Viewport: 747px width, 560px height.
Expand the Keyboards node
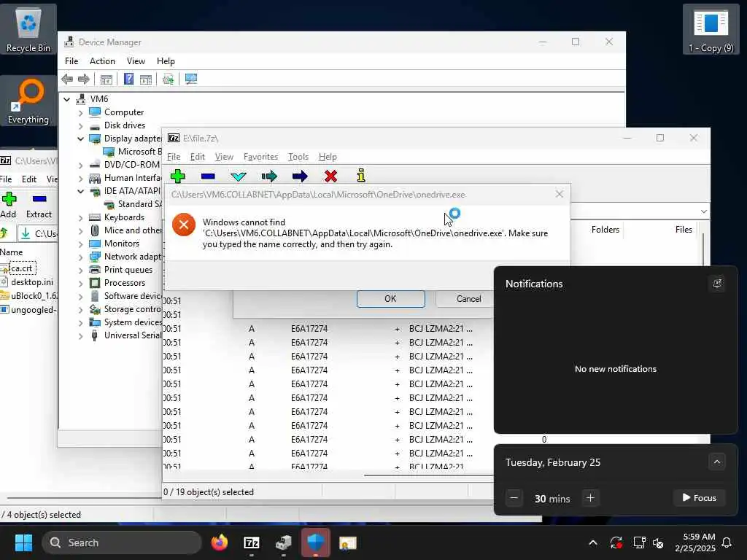point(80,217)
